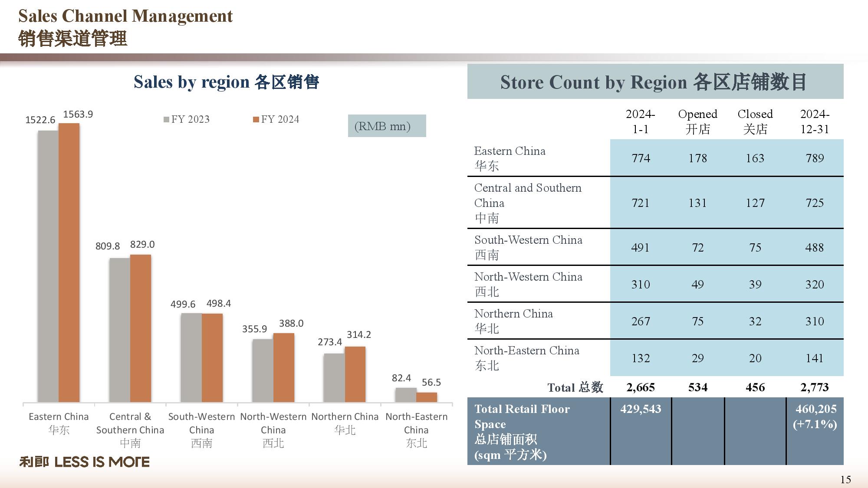This screenshot has width=868, height=488.
Task: Click the South-Western China axis label
Action: point(201,429)
